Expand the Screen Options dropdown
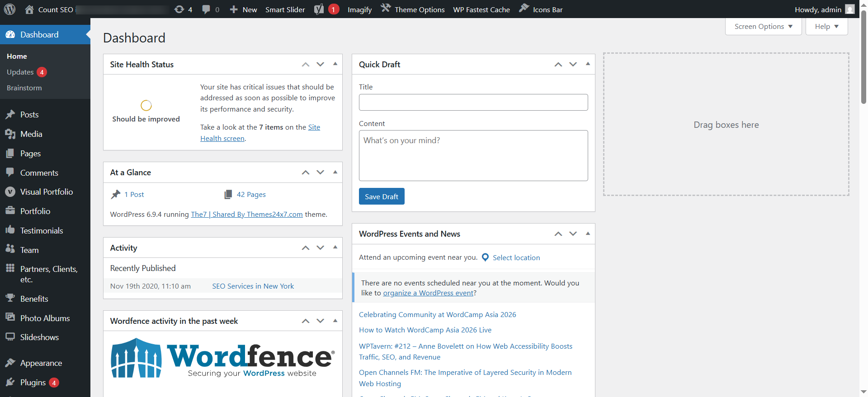The height and width of the screenshot is (397, 868). click(763, 27)
